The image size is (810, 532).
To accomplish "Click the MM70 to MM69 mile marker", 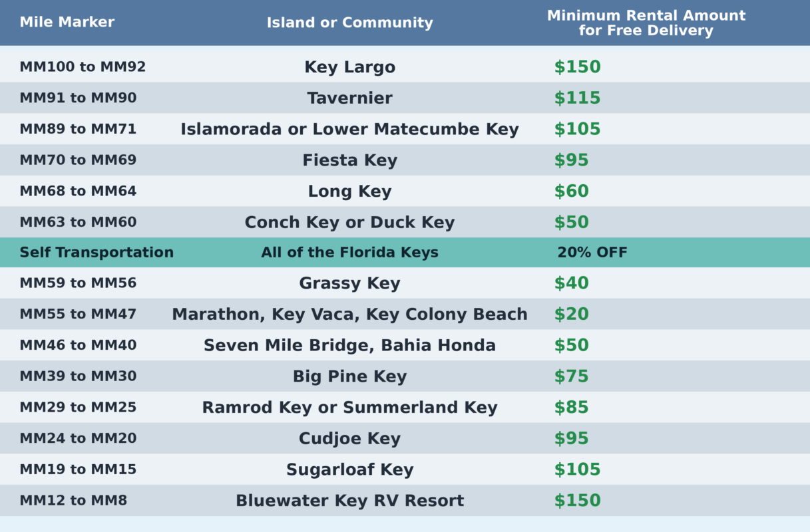I will pos(78,160).
